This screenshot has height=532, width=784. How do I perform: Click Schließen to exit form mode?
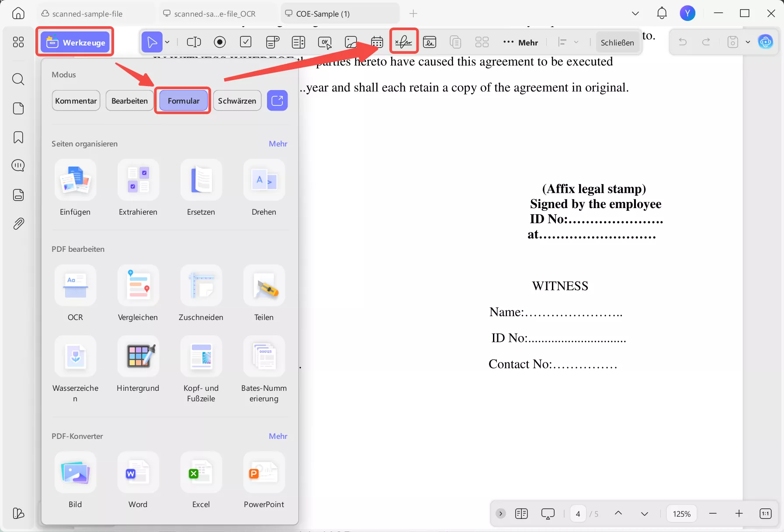[617, 42]
